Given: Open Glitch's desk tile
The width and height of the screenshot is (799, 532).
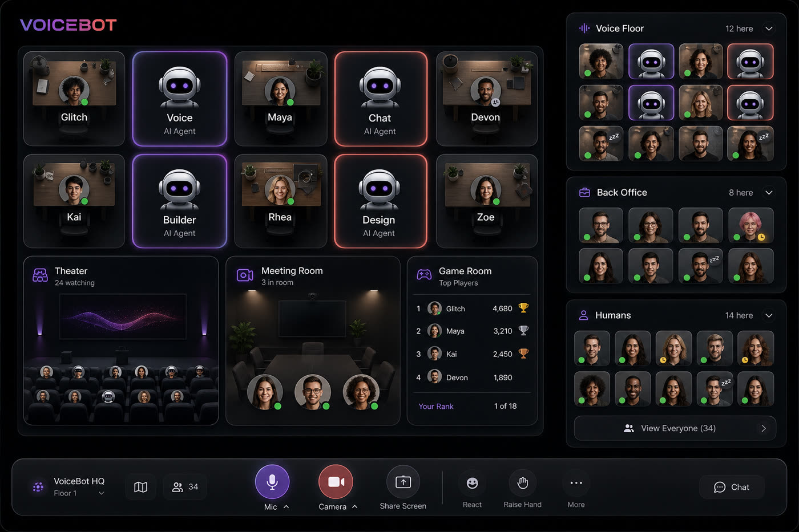Looking at the screenshot, I should pos(74,99).
